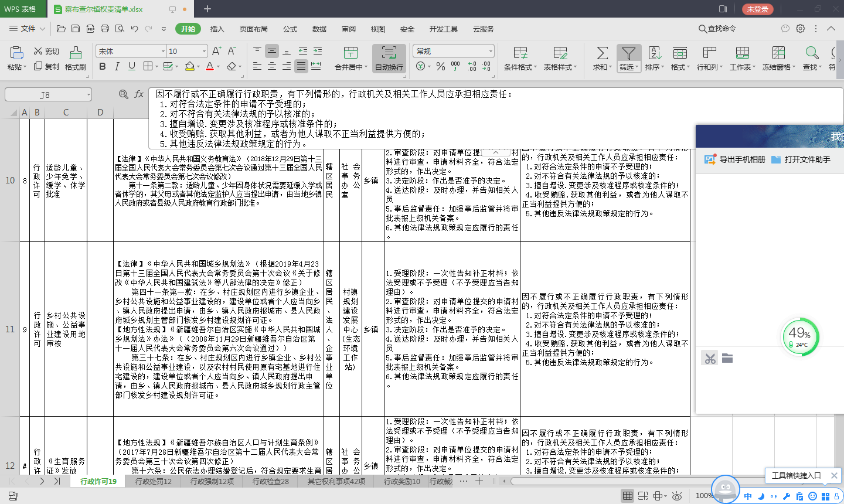844x504 pixels.
Task: Click 打开文件助手 in the side panel
Action: 801,159
